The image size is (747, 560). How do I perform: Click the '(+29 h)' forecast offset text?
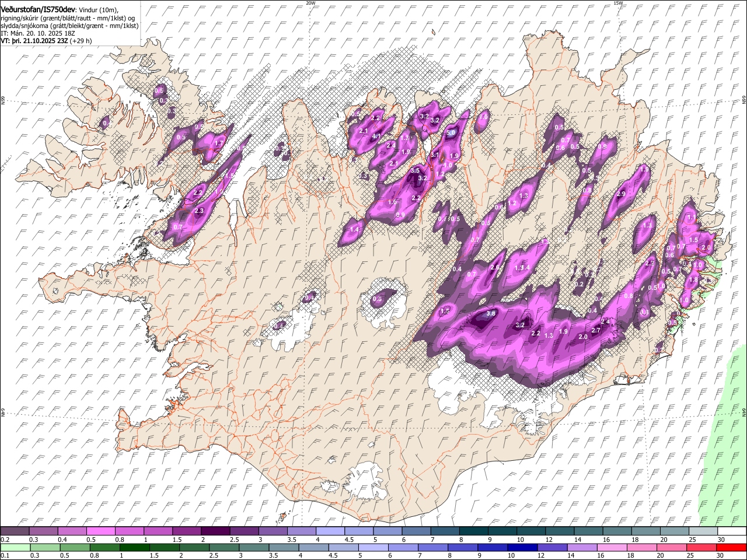click(81, 41)
